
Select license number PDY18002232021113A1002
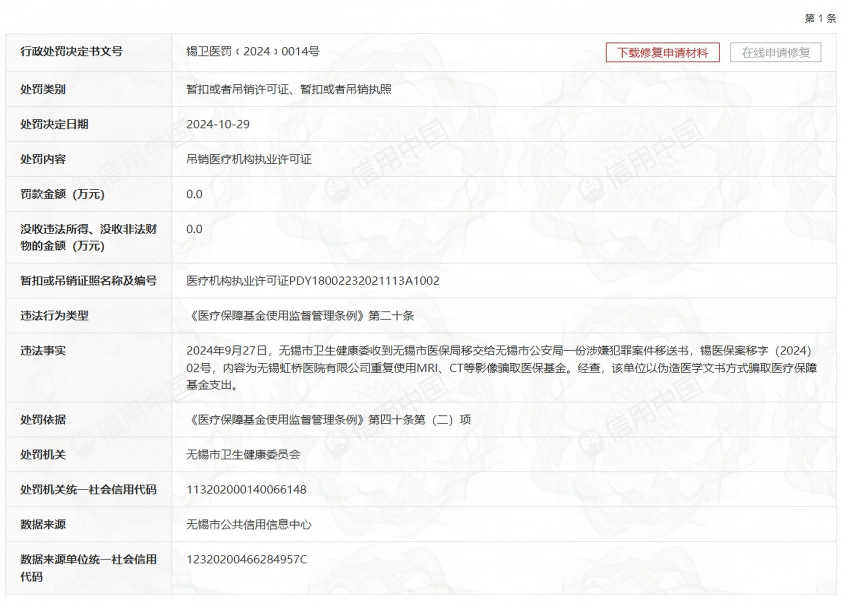tap(365, 280)
